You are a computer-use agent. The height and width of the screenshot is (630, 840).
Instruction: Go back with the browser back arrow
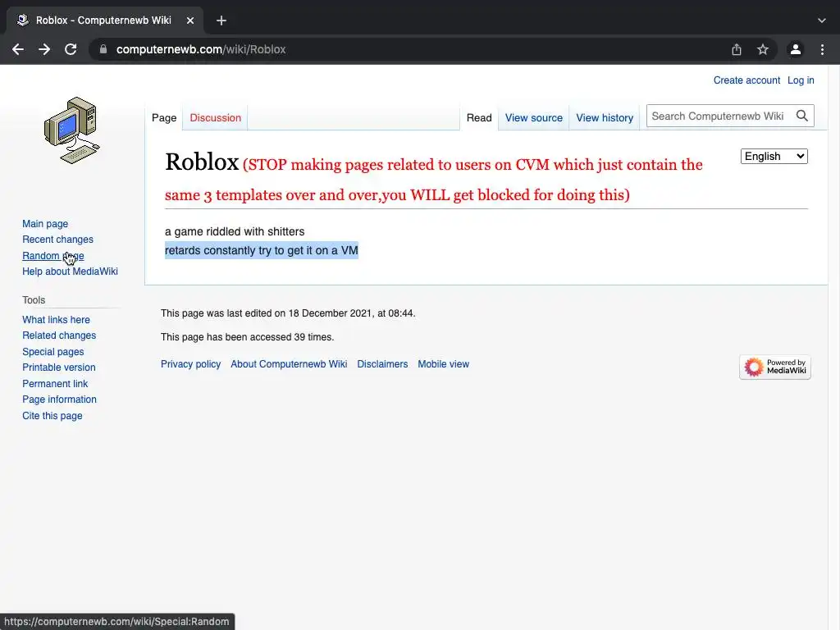18,49
